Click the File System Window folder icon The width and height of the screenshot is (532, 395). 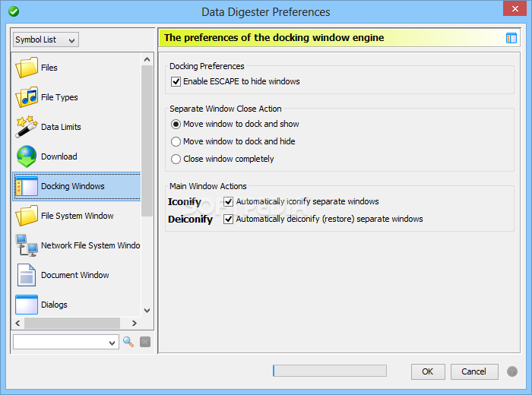tap(27, 216)
